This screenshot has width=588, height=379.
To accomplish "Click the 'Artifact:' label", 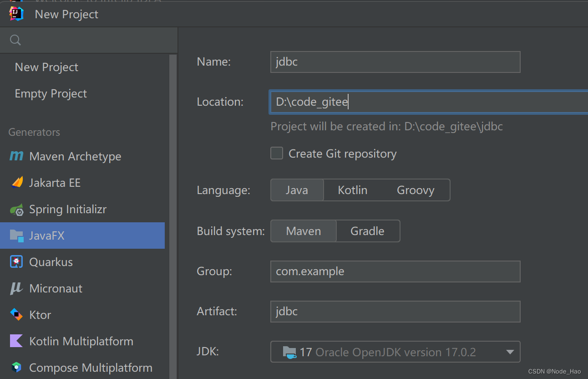I will 217,311.
